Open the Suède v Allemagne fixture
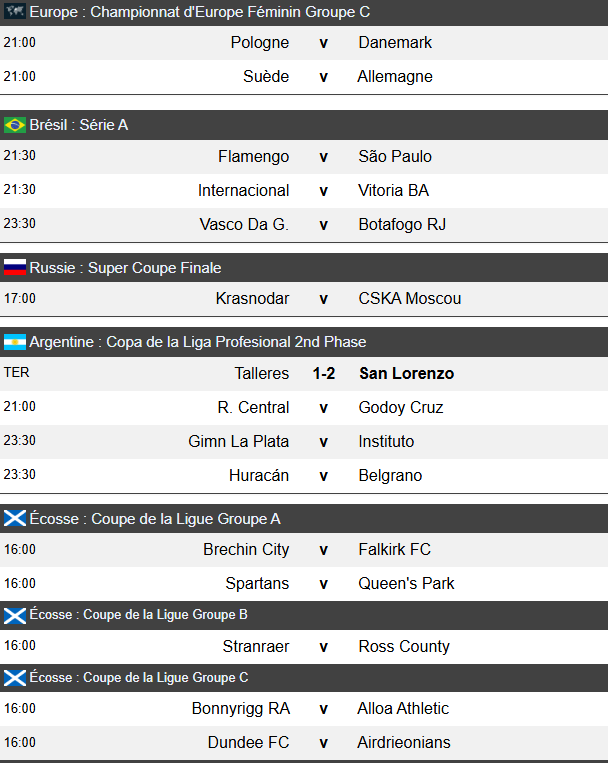Image resolution: width=608 pixels, height=763 pixels. pos(323,77)
